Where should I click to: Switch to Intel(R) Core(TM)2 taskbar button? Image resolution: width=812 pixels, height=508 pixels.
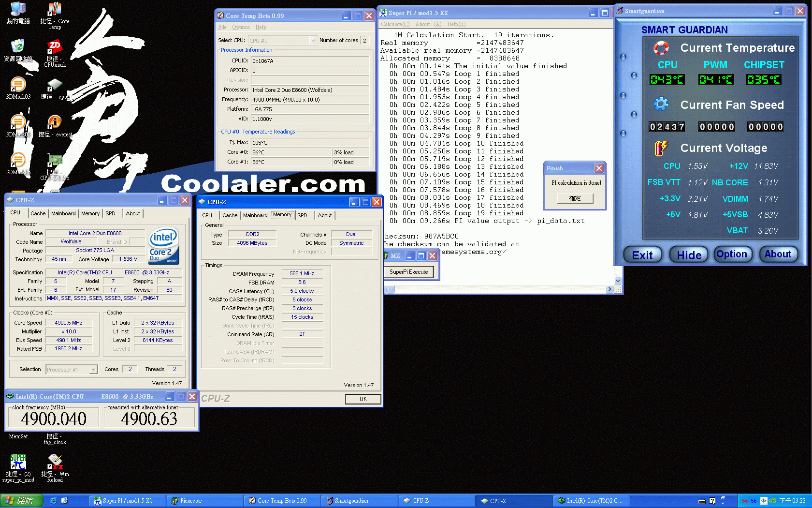point(591,501)
